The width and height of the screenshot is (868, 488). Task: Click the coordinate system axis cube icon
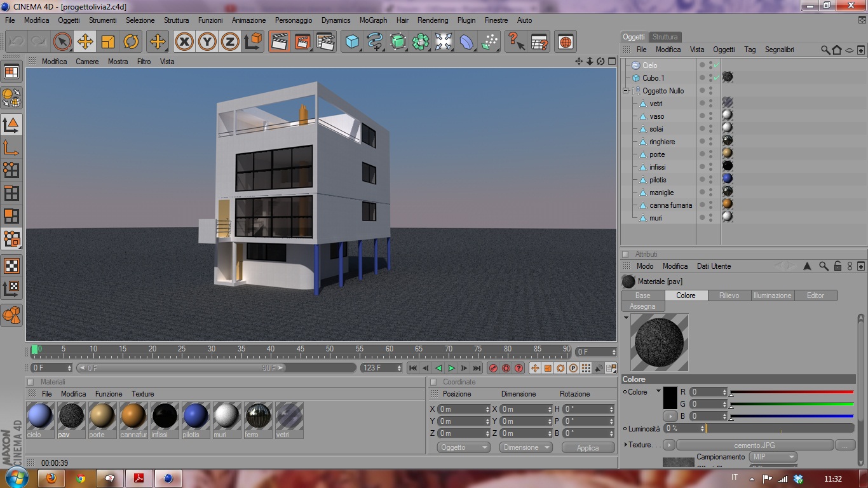(254, 42)
